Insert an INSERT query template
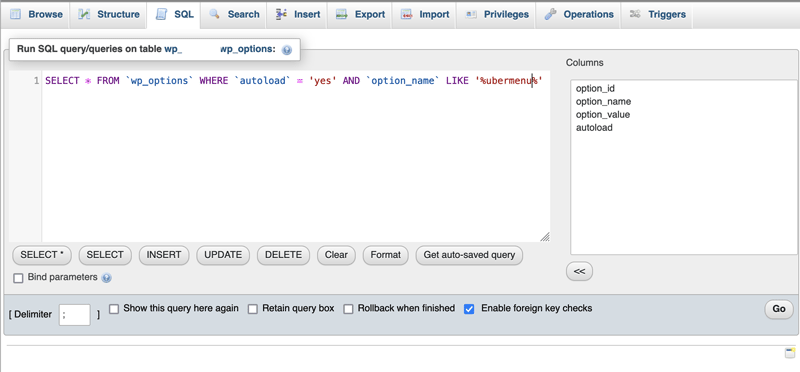Image resolution: width=800 pixels, height=372 pixels. [164, 255]
